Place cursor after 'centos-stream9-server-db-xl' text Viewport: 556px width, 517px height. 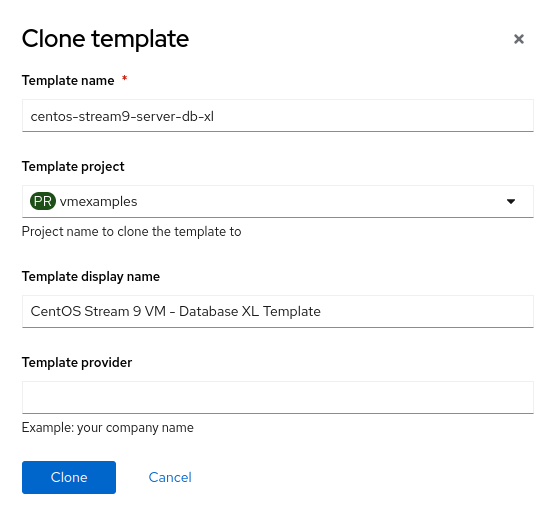point(215,116)
